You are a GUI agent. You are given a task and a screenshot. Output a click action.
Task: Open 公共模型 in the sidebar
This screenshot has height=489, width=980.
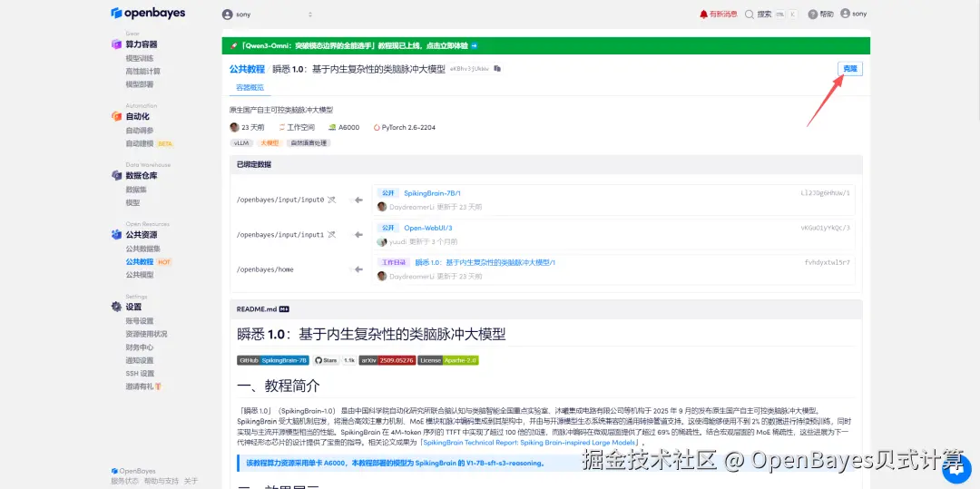coord(140,275)
